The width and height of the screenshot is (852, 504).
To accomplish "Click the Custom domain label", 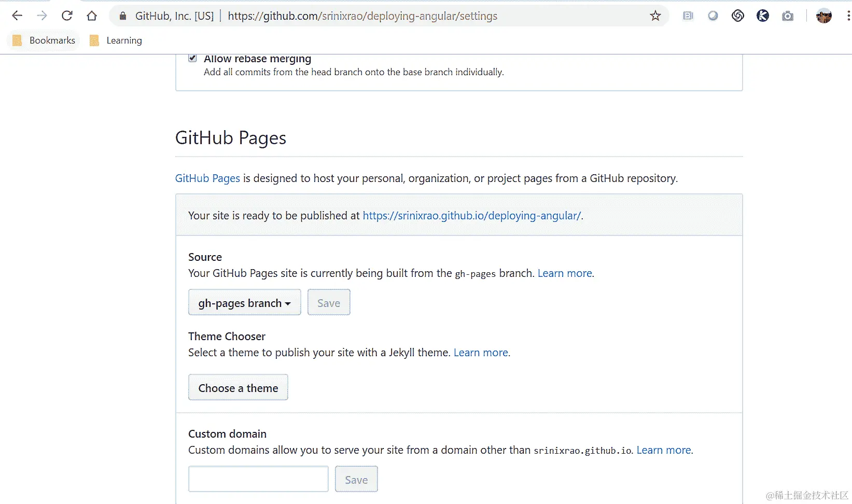I will point(227,434).
